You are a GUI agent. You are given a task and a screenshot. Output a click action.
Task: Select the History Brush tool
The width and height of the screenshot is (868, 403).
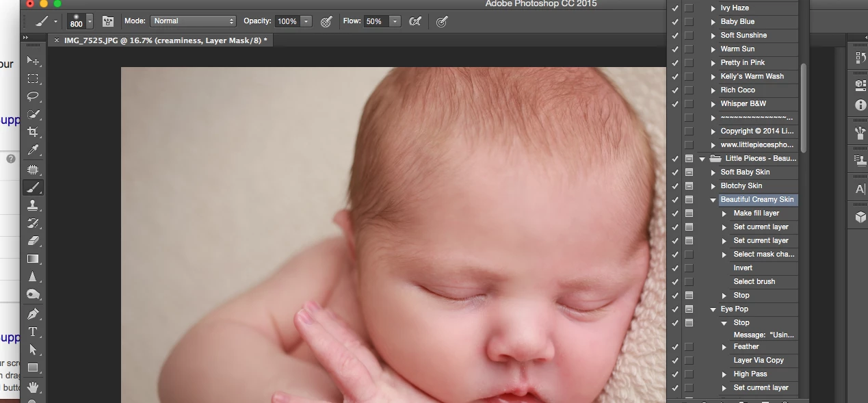coord(33,222)
